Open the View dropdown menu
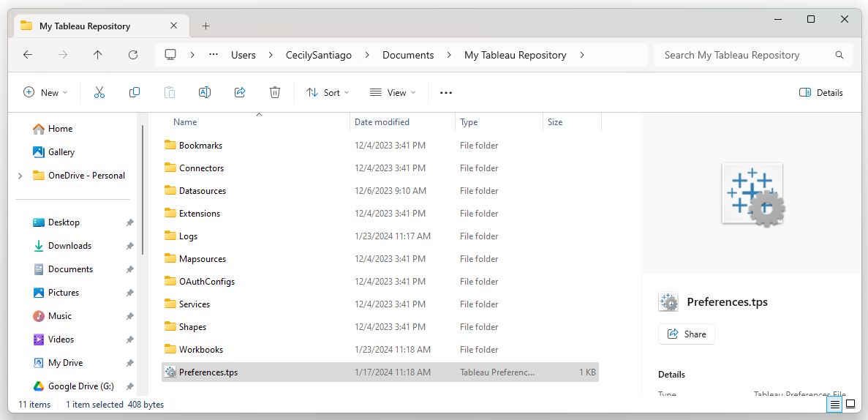This screenshot has height=420, width=868. coord(393,92)
